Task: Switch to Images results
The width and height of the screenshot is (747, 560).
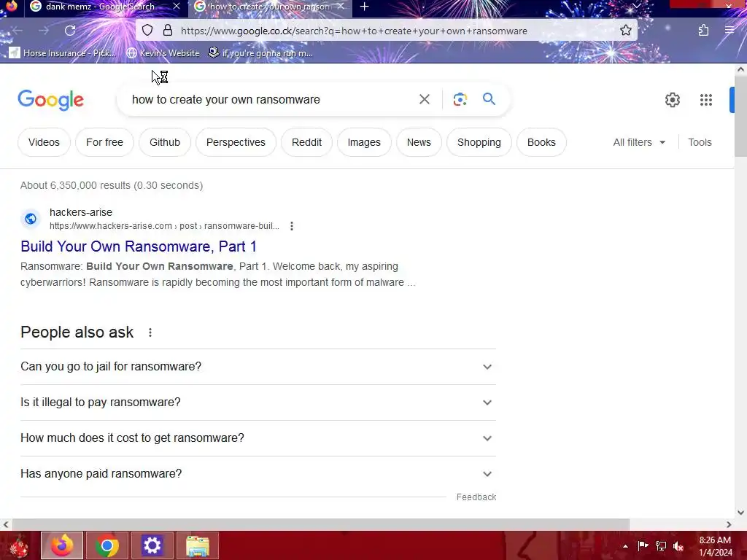Action: tap(364, 142)
